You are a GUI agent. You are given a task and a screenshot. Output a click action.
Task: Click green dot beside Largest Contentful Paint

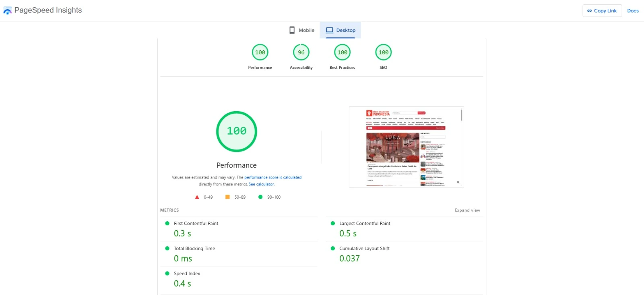coord(333,223)
